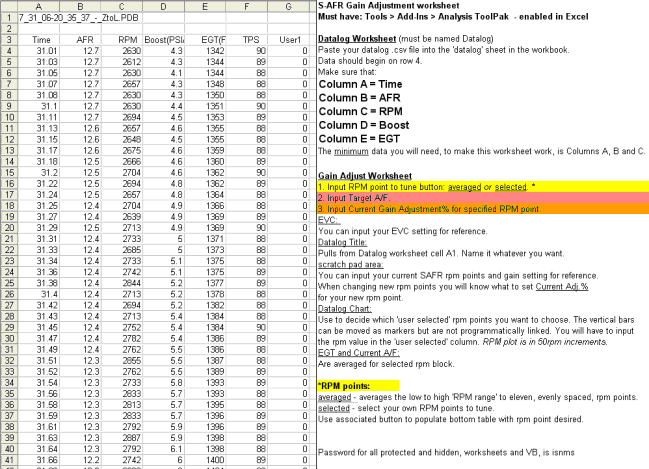Click the 'Datalog Worksheet' heading

(x=357, y=39)
